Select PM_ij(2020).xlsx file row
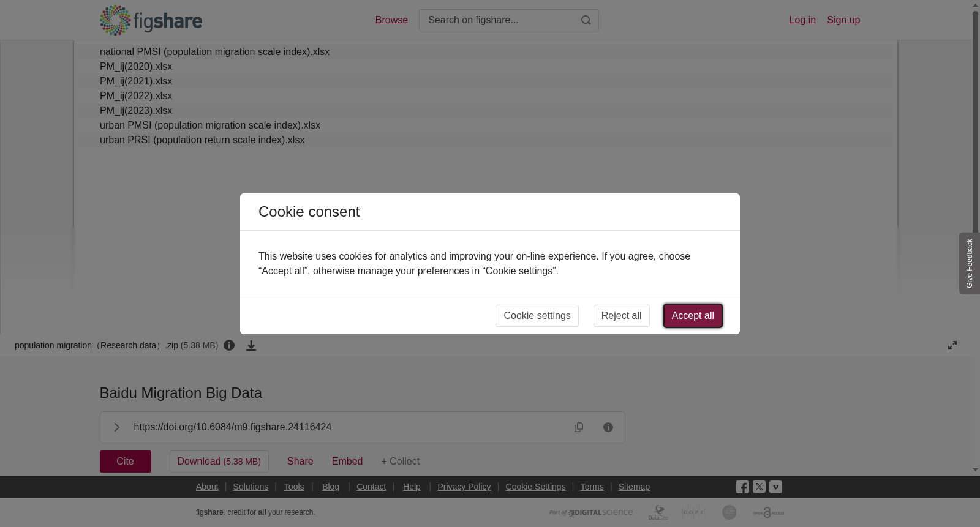The width and height of the screenshot is (980, 527). pos(485,67)
